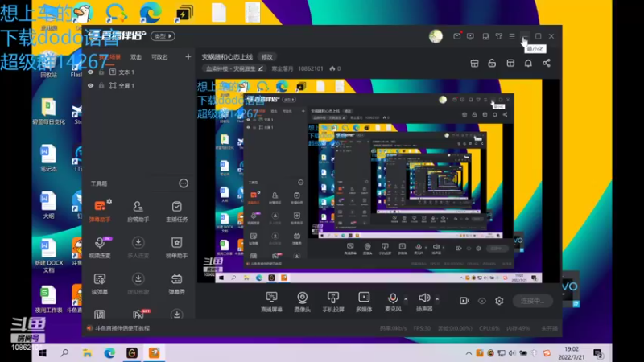Click the 麦克风 microphone icon
The image size is (644, 362).
393,298
